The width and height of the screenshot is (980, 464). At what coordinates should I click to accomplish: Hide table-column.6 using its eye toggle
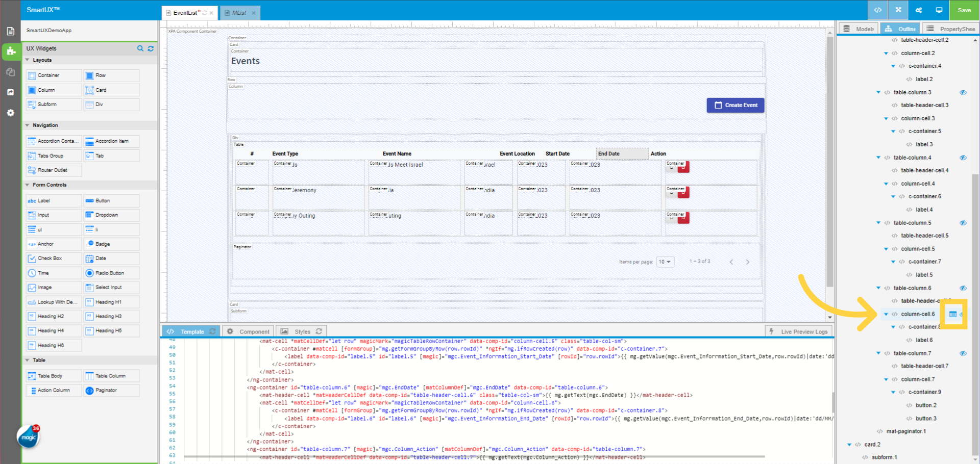964,288
